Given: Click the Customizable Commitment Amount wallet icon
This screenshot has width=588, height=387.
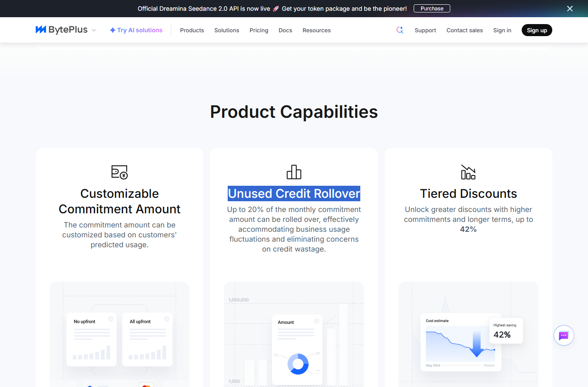Looking at the screenshot, I should 120,172.
